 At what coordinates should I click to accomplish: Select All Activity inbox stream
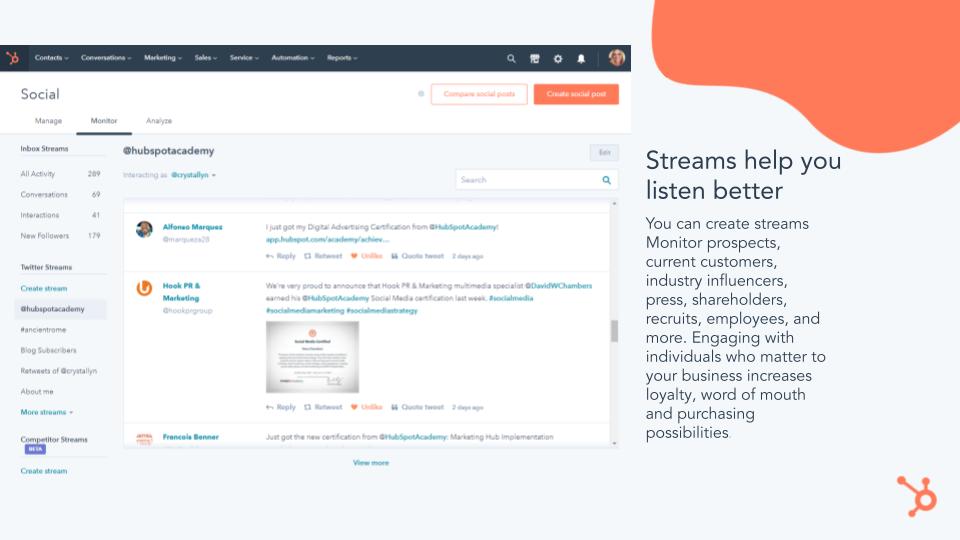click(61, 174)
